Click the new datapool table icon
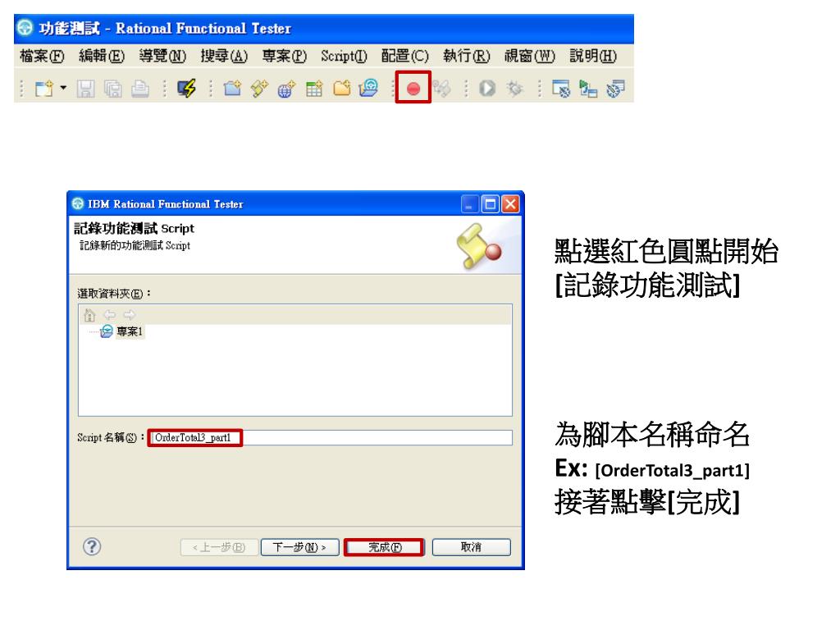The image size is (840, 630). [314, 89]
